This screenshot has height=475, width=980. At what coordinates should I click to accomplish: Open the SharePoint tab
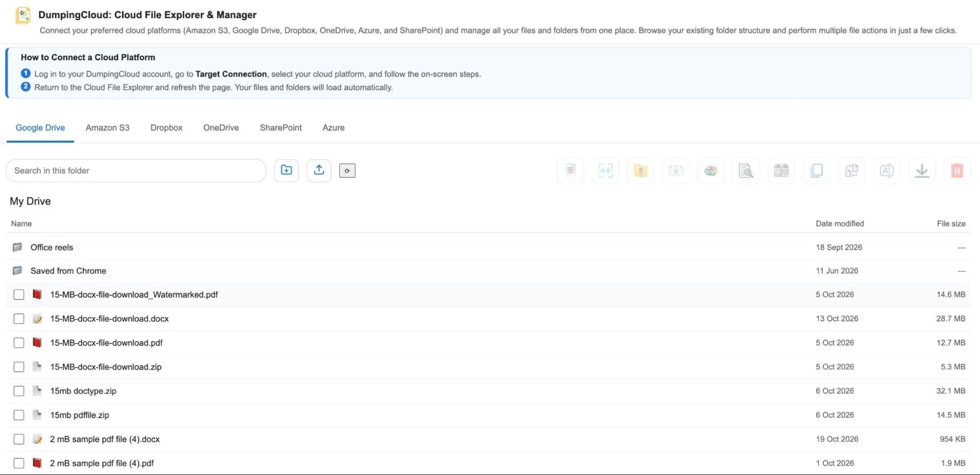(281, 127)
